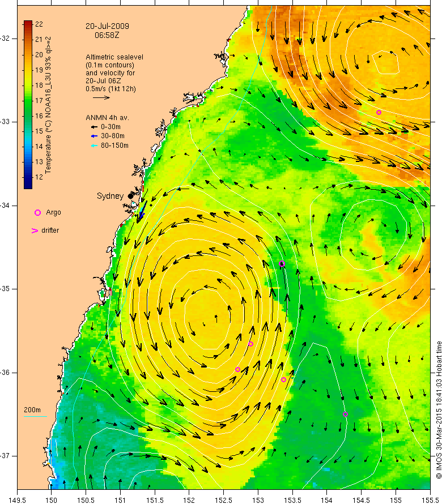Click the -35 latitude axis label

tap(5, 289)
